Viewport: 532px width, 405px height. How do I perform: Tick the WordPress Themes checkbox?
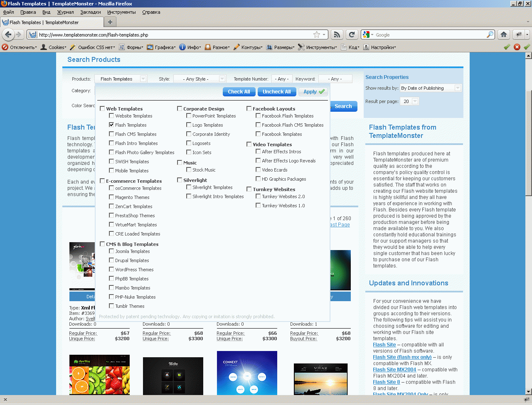111,269
